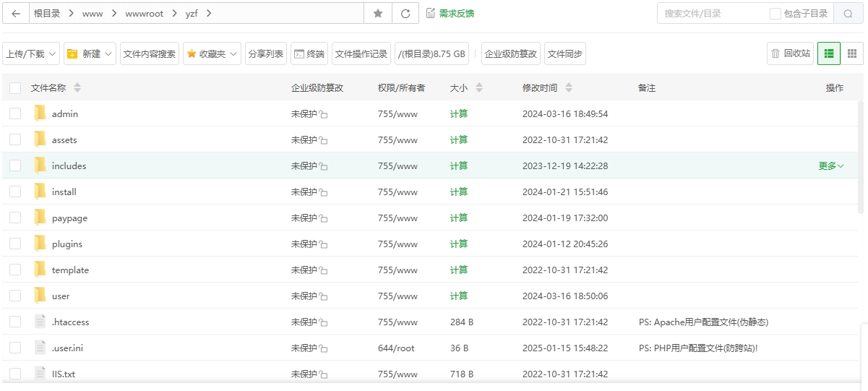The image size is (868, 391).
Task: Navigate to wwwroot breadcrumb
Action: pos(144,14)
